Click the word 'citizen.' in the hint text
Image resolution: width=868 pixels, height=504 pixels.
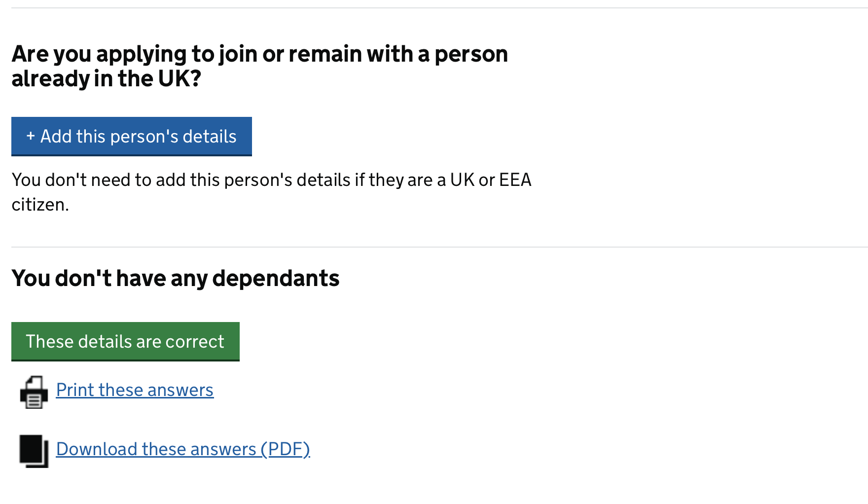[x=40, y=205]
